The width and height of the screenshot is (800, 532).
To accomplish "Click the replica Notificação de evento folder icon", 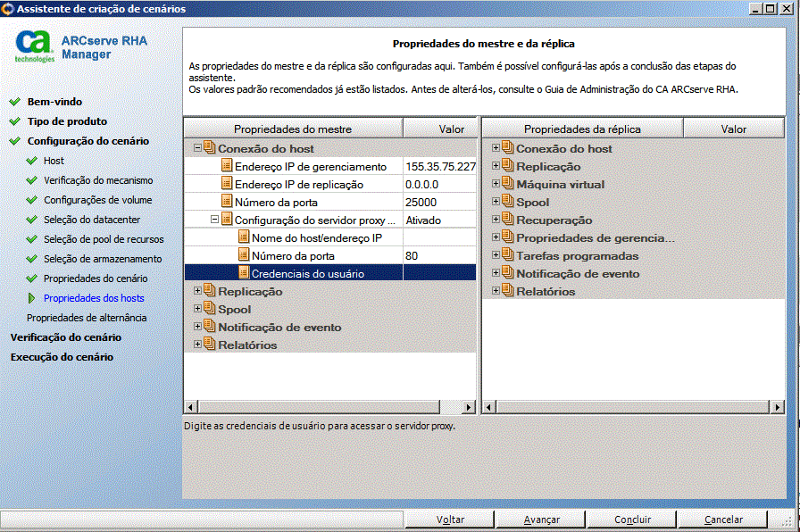I will click(x=508, y=272).
